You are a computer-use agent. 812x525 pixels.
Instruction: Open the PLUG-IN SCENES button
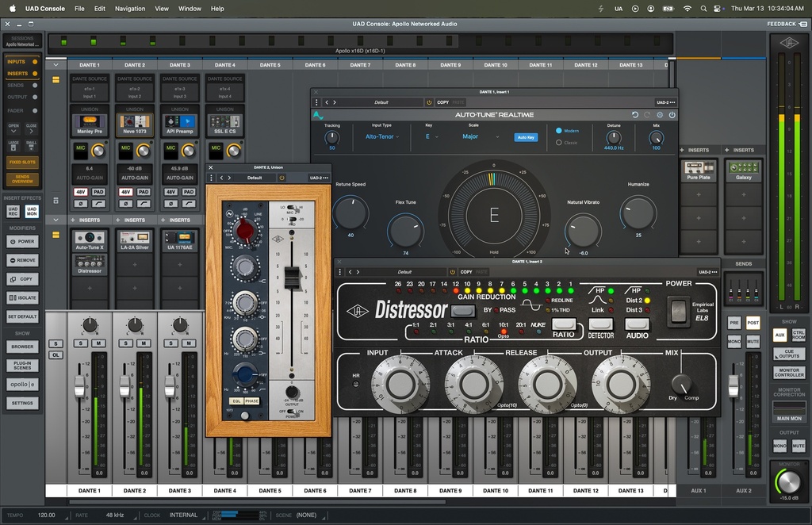click(22, 366)
